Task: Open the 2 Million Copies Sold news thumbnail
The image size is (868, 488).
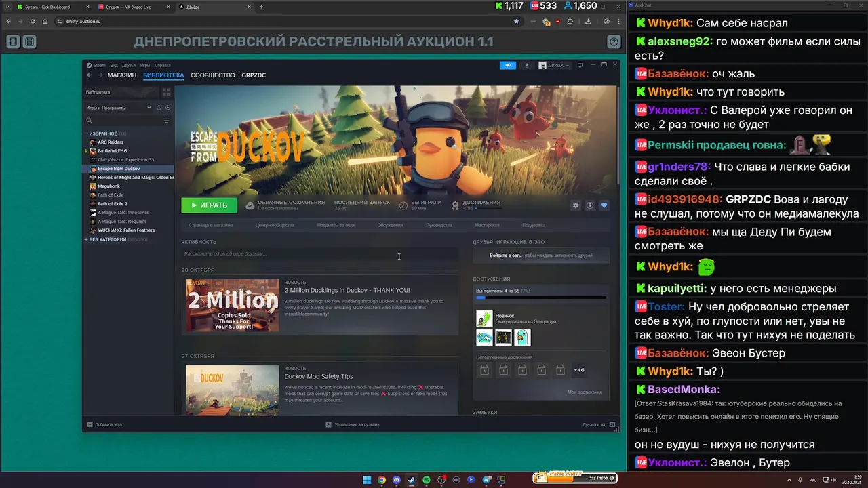Action: (x=233, y=306)
